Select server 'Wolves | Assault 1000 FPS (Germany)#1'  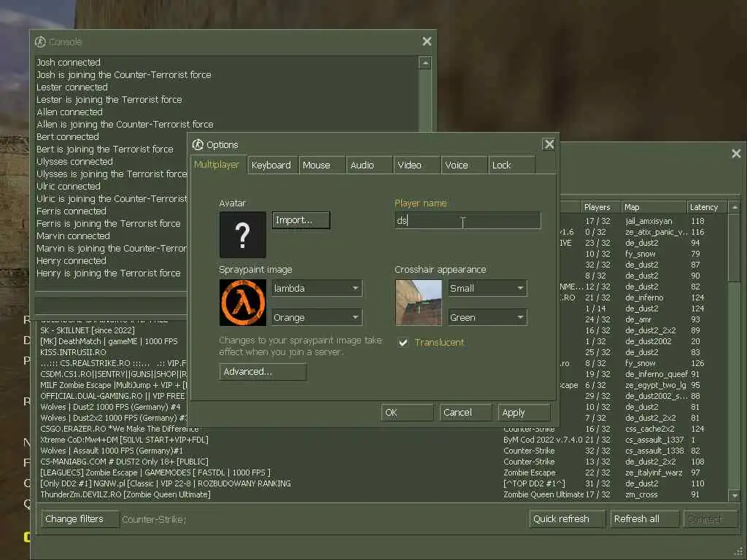[x=112, y=451]
